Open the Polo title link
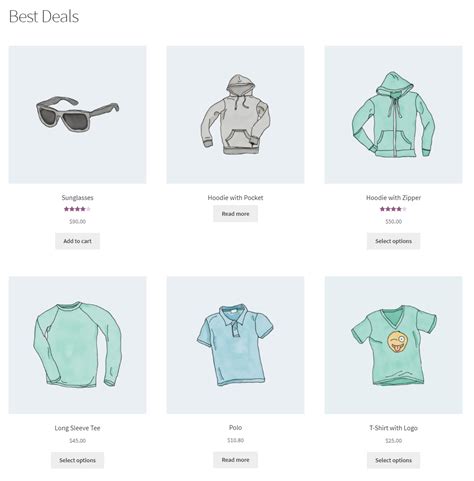This screenshot has width=474, height=481. 235,428
